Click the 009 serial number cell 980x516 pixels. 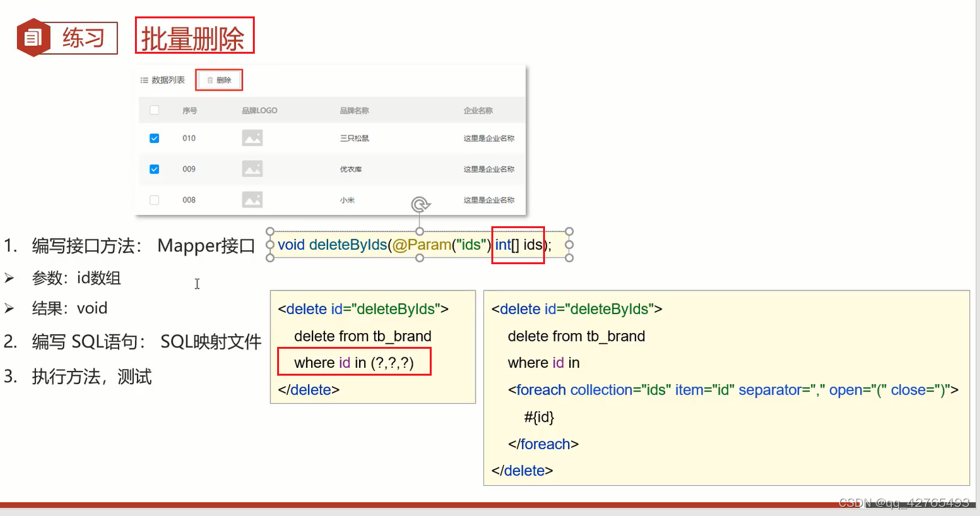click(x=189, y=169)
